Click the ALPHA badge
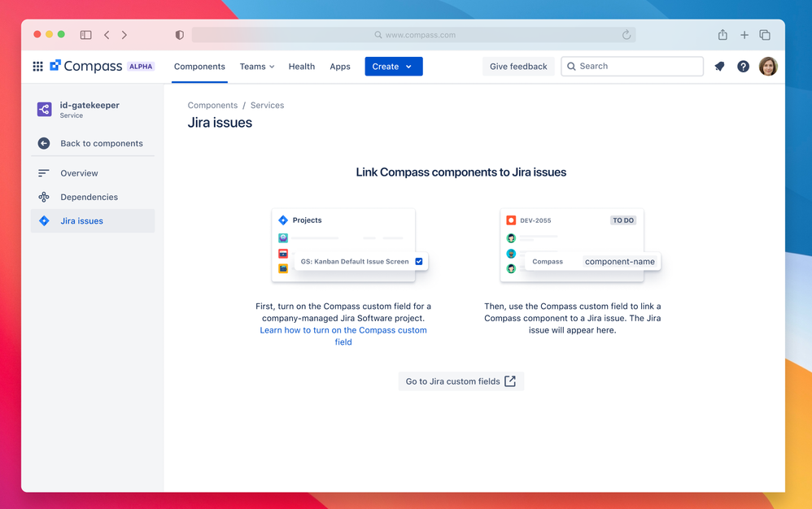 click(141, 66)
